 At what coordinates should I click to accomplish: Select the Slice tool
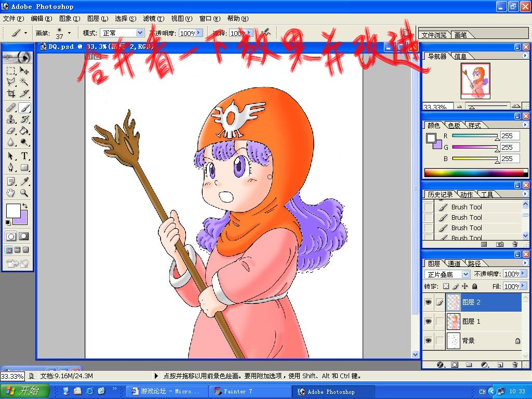click(x=24, y=94)
